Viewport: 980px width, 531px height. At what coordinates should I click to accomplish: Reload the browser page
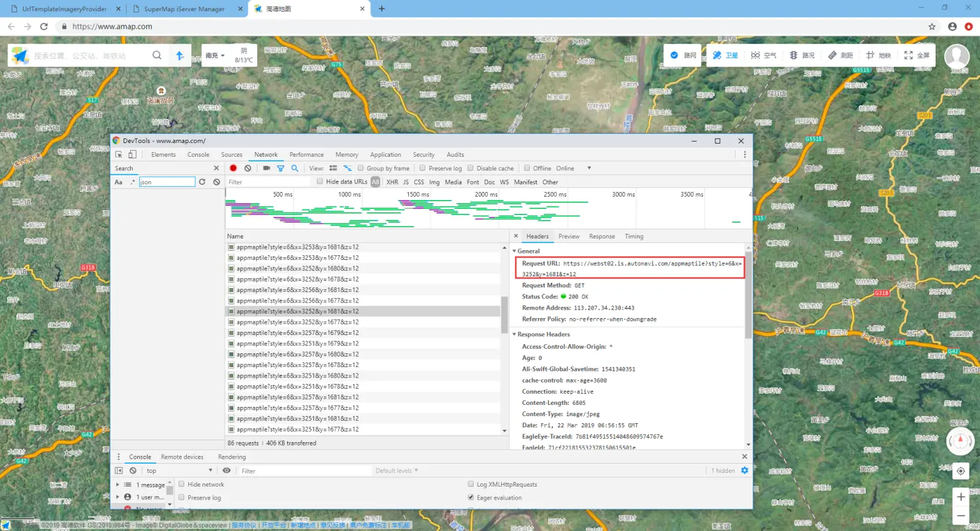(x=44, y=27)
